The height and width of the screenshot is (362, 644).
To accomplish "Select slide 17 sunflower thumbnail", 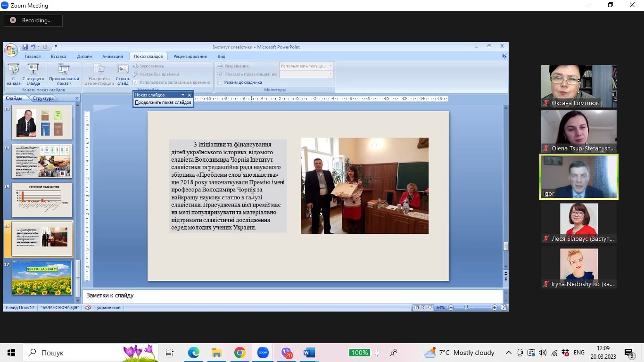I will (41, 278).
